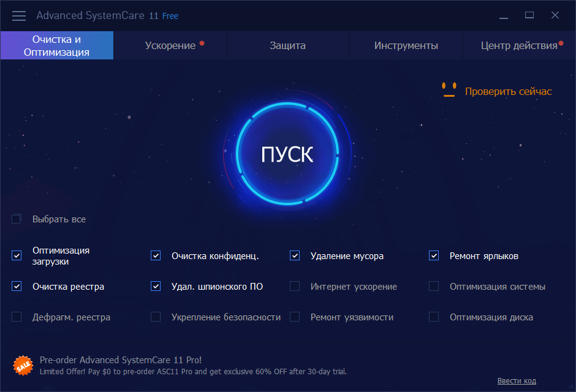This screenshot has width=576, height=392.
Task: Click the Limited Offer promo text
Action: click(193, 372)
